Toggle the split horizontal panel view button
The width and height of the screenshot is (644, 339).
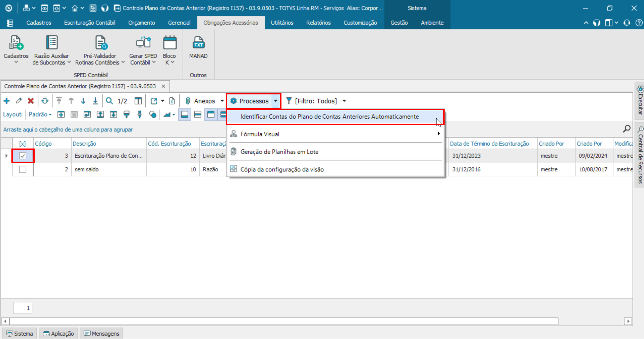tap(198, 115)
